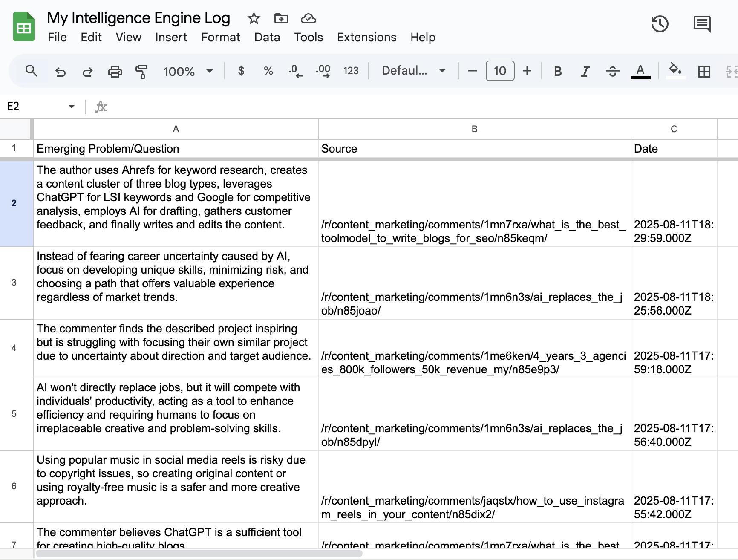Viewport: 738px width, 560px height.
Task: Open version history clock icon
Action: [x=660, y=24]
